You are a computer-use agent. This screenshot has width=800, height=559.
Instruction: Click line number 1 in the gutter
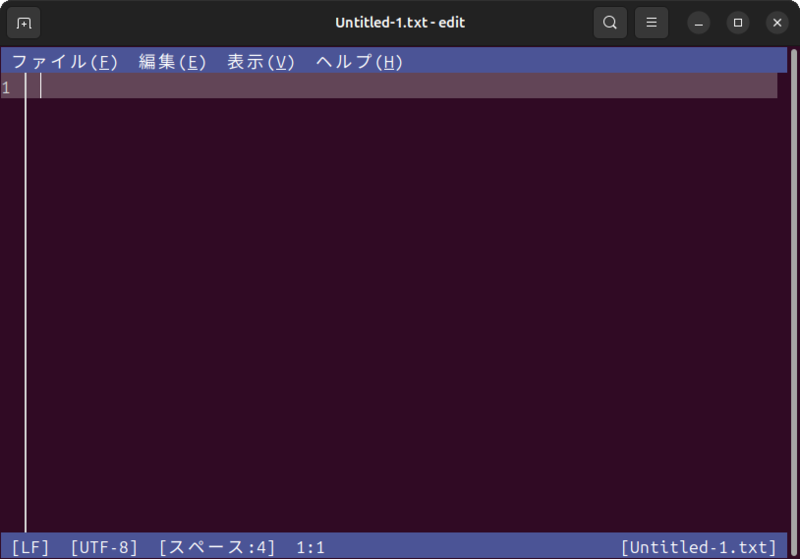pos(7,87)
